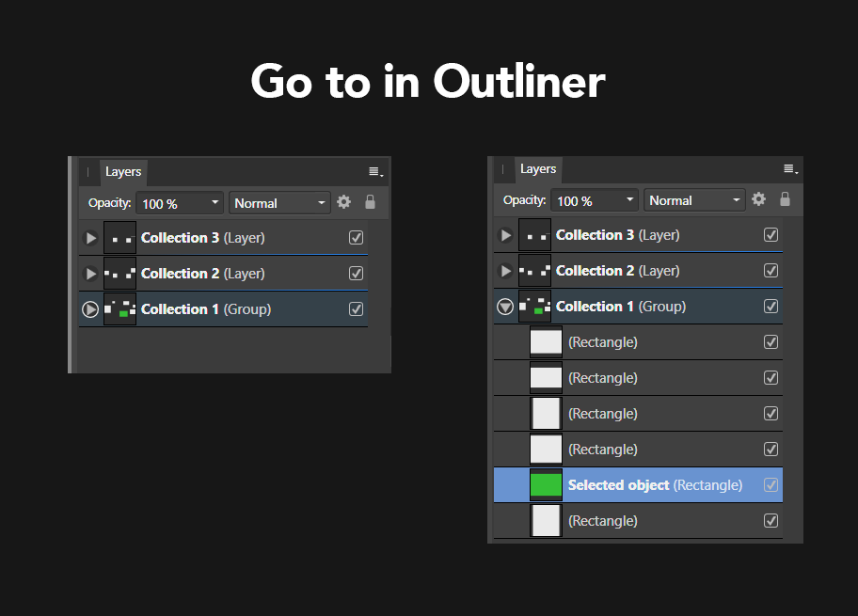Toggle visibility of Collection 2 in right panel

click(x=771, y=271)
